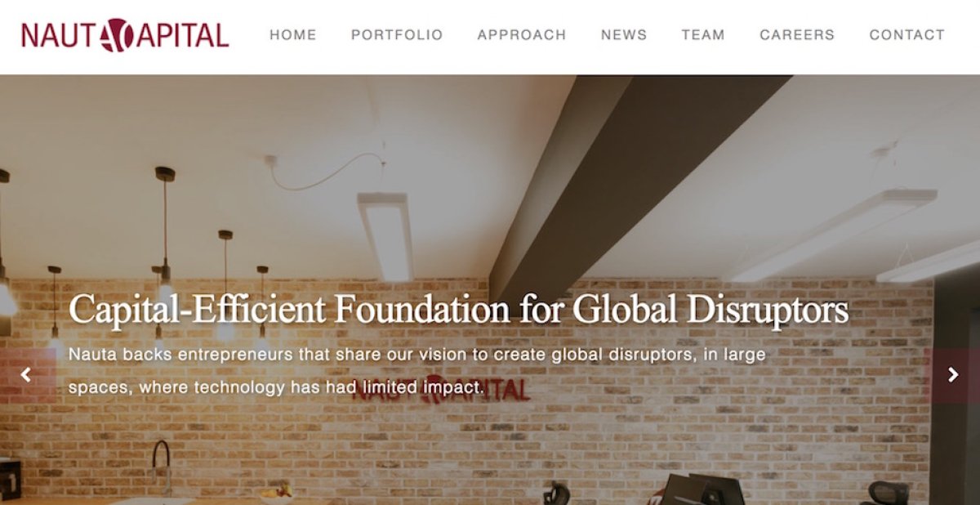The width and height of the screenshot is (980, 505).
Task: Open the CONTACT page link
Action: pyautogui.click(x=906, y=35)
